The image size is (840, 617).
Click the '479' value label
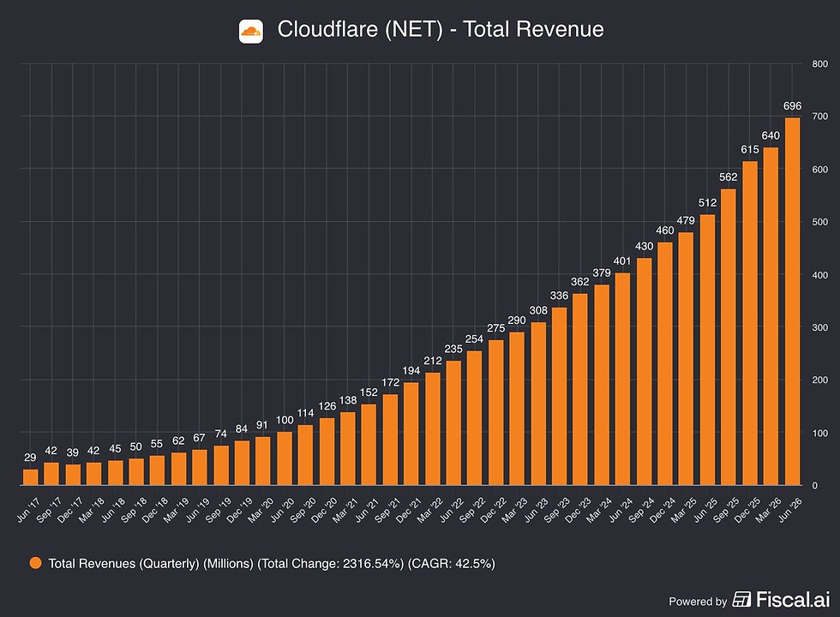(686, 220)
